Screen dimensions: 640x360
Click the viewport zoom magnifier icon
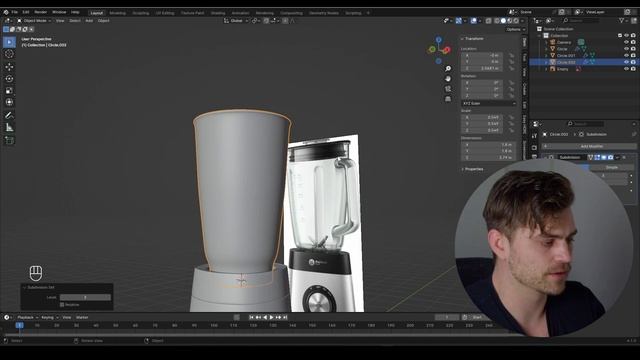pyautogui.click(x=448, y=69)
